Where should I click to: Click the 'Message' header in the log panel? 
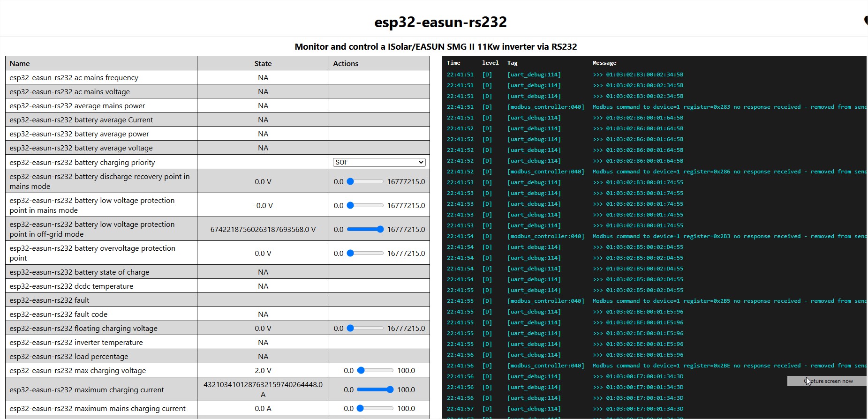[604, 63]
